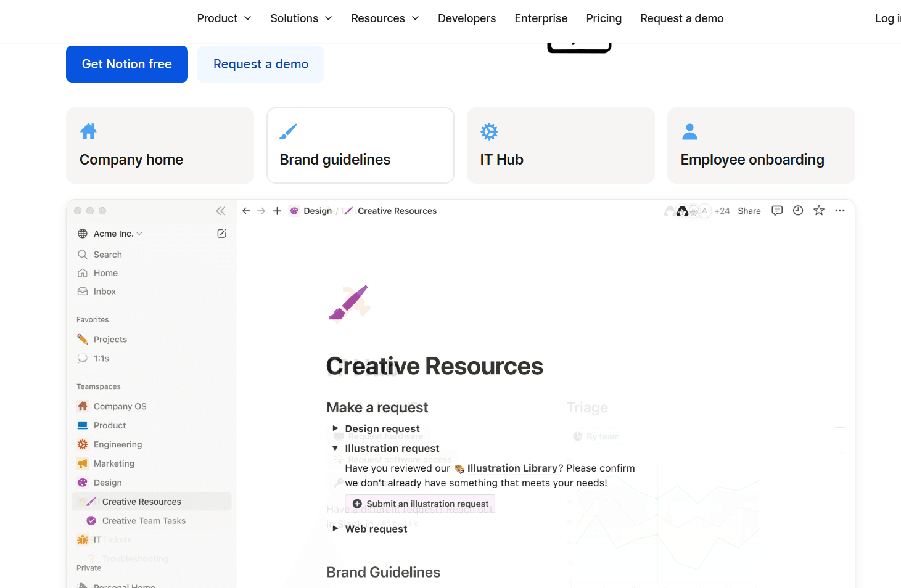Click the forward arrow in page toolbar
Screen dimensions: 901x588
point(261,211)
